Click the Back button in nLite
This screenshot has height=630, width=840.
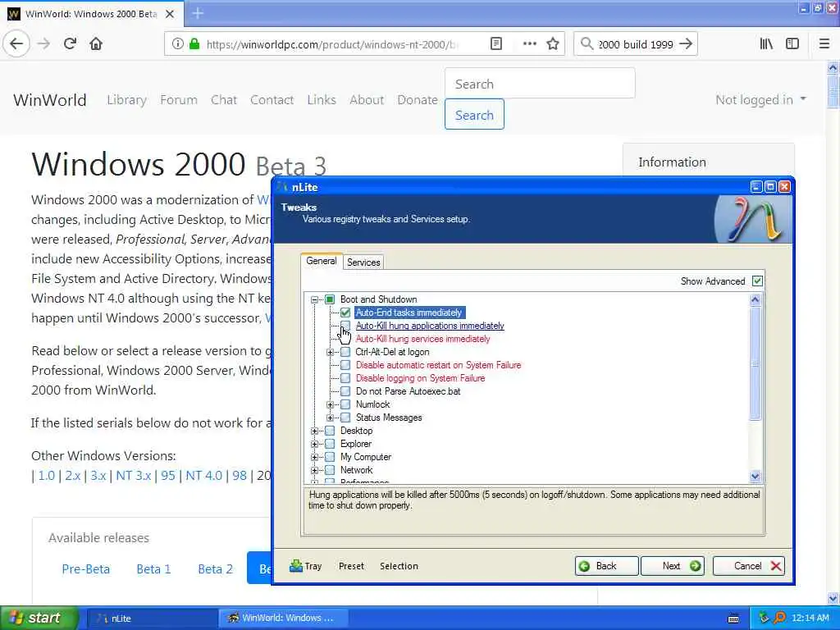(606, 566)
